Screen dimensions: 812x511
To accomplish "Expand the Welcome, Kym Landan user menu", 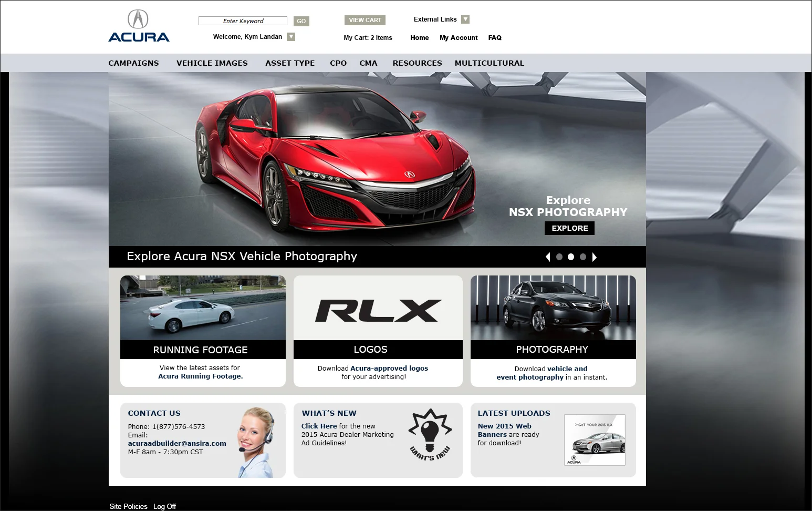I will pos(291,36).
